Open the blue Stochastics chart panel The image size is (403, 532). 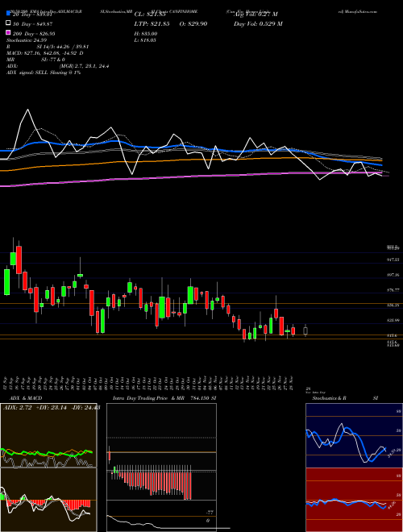coord(354,435)
